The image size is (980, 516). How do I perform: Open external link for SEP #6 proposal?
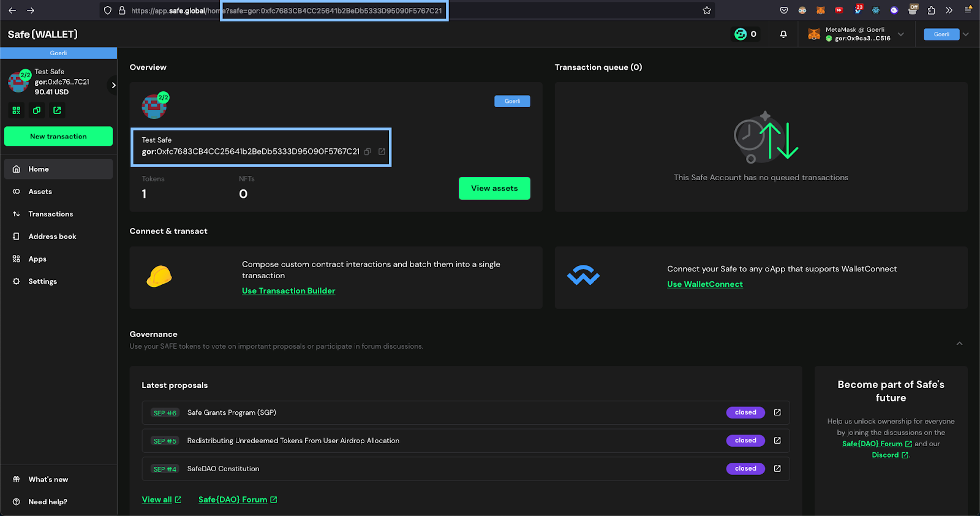pos(777,412)
